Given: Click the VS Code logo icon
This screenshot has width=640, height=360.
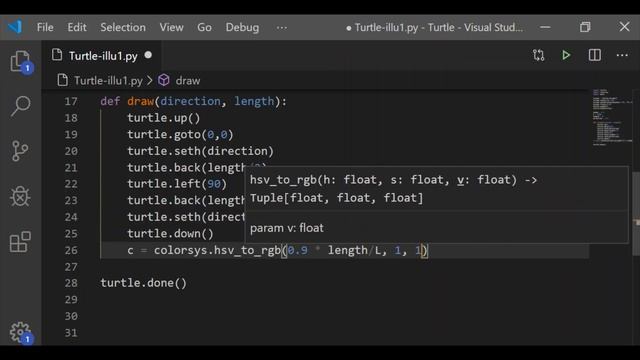Looking at the screenshot, I should pos(15,27).
